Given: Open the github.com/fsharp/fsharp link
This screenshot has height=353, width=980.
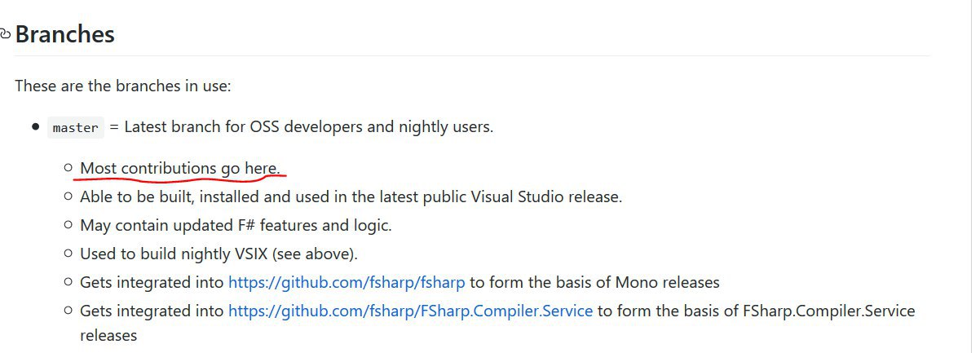Looking at the screenshot, I should [347, 282].
